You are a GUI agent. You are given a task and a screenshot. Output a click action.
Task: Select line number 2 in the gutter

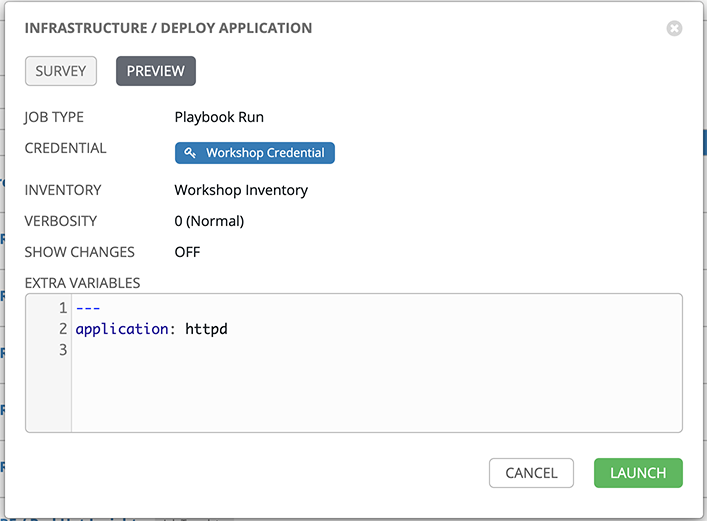point(62,329)
